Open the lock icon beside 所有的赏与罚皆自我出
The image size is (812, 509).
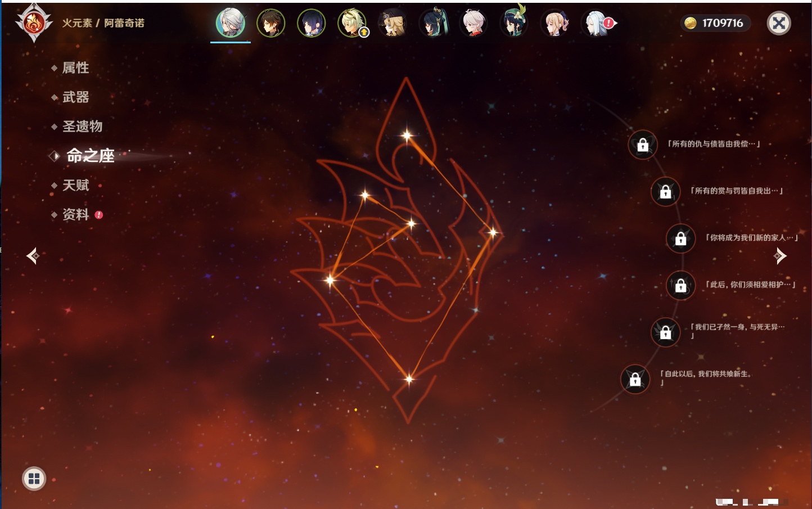pyautogui.click(x=665, y=191)
